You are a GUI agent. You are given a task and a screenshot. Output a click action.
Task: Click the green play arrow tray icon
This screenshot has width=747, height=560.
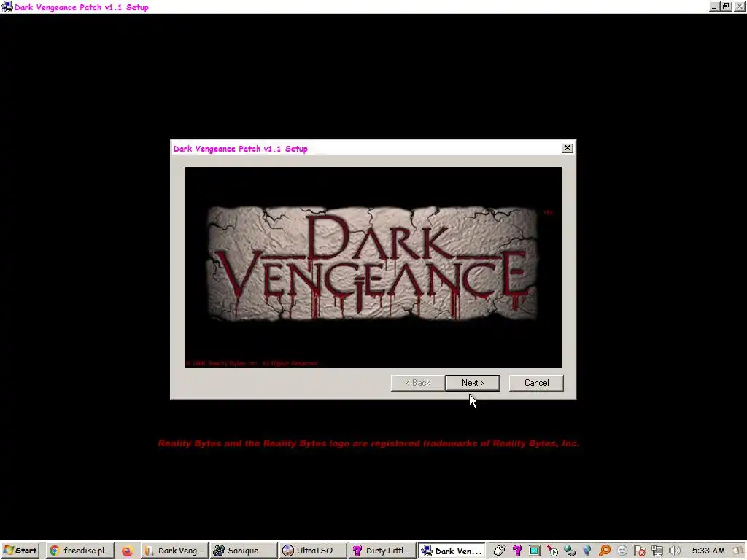click(552, 551)
